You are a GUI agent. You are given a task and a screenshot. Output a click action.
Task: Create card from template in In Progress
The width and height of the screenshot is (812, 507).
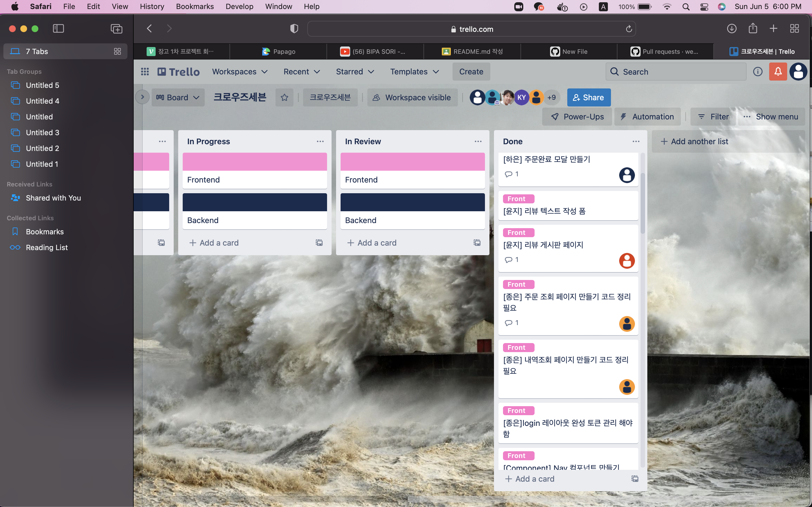(x=319, y=243)
